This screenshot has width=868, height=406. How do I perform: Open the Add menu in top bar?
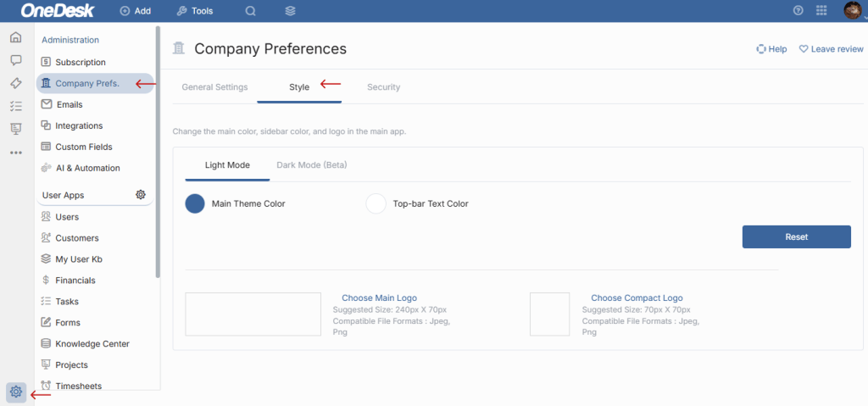[136, 11]
